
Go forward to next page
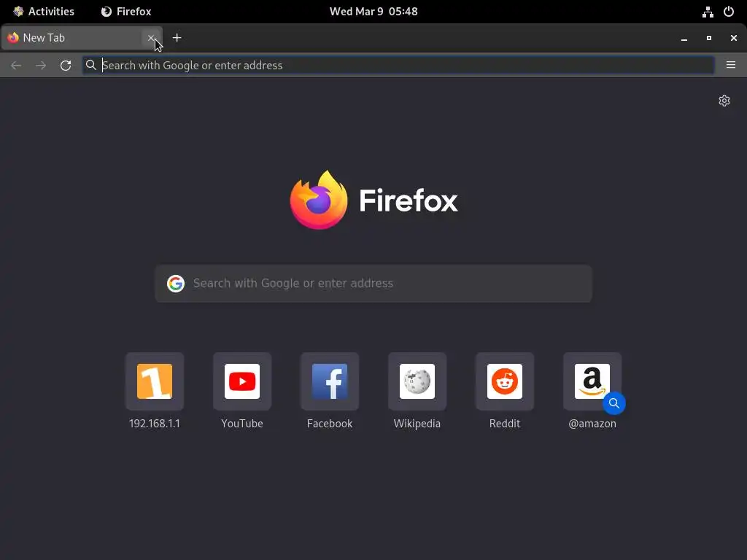click(41, 65)
